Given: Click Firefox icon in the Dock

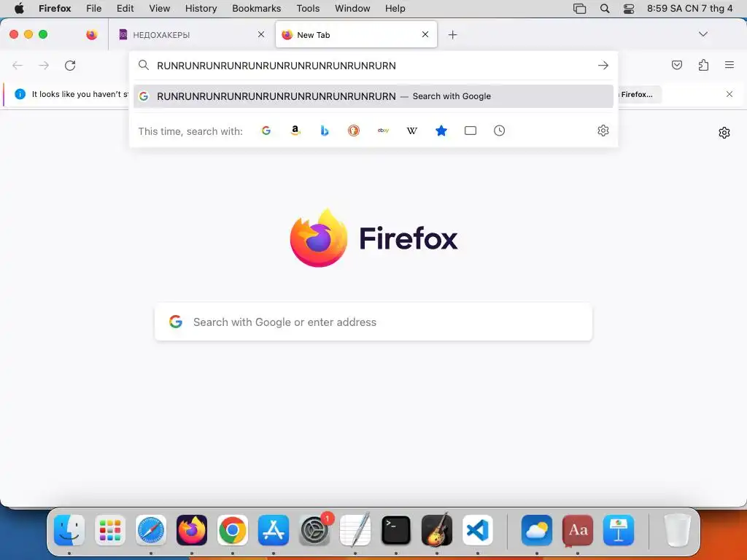Looking at the screenshot, I should 192,530.
